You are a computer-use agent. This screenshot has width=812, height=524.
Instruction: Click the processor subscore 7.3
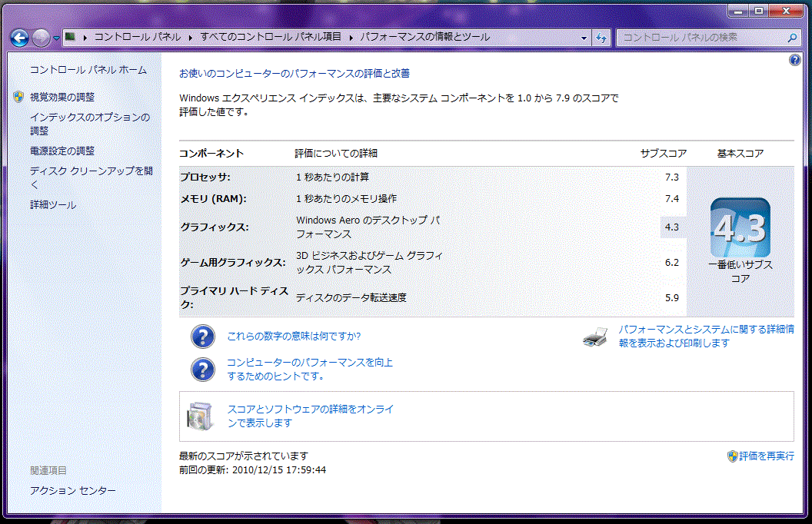671,177
